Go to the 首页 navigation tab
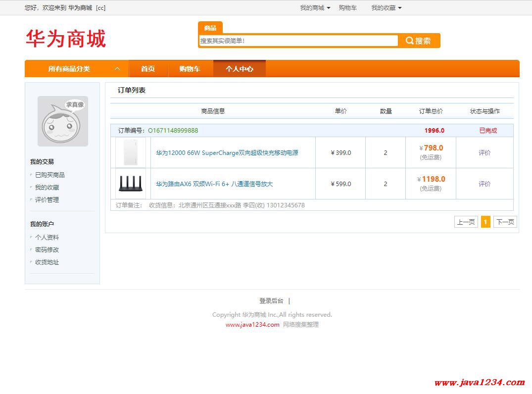This screenshot has width=532, height=394. (148, 69)
